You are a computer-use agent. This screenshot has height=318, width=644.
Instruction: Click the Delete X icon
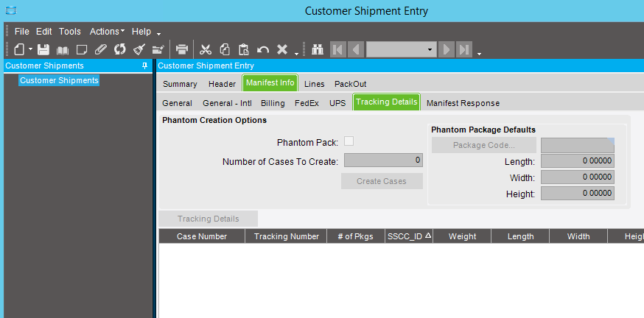(281, 49)
